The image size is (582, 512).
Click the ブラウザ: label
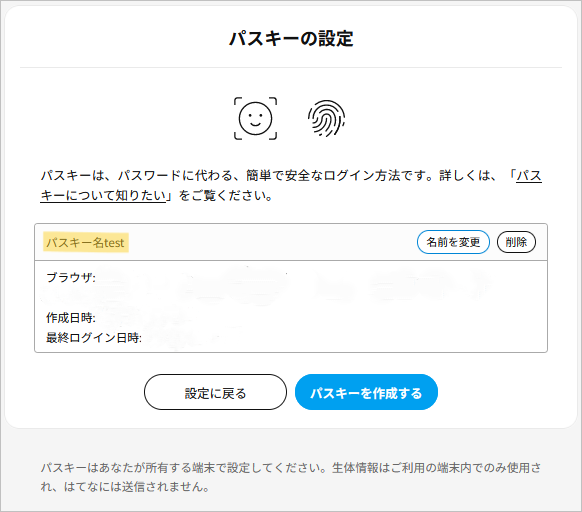71,277
